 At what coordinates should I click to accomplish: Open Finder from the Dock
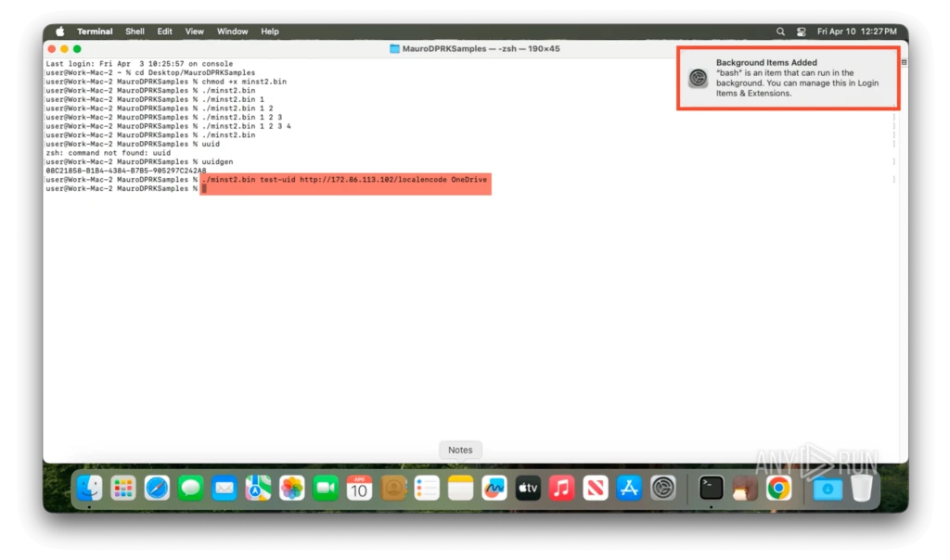[89, 487]
